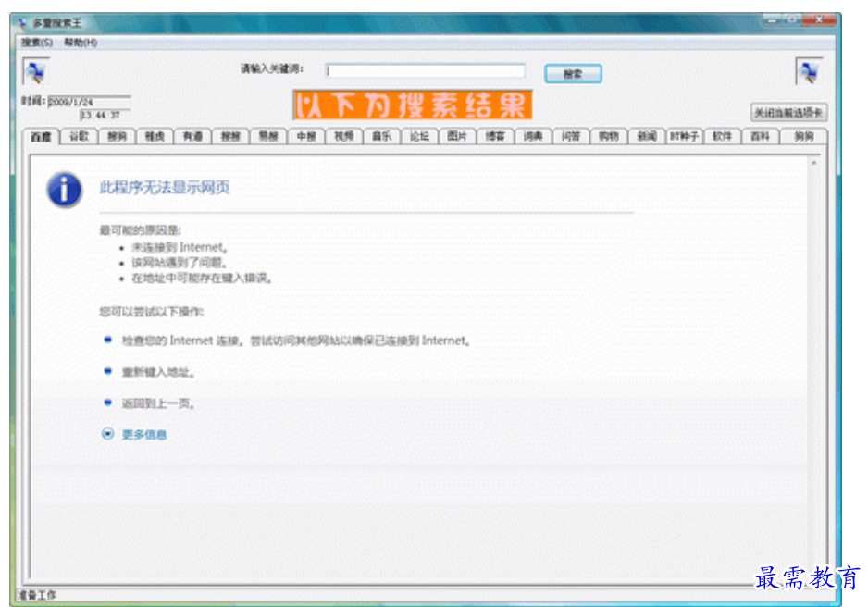Switch to the 词典 tab

tap(533, 136)
